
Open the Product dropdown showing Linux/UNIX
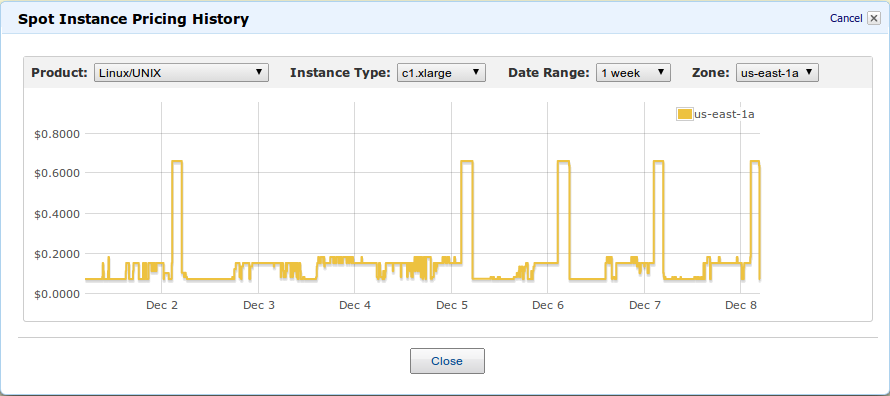181,73
